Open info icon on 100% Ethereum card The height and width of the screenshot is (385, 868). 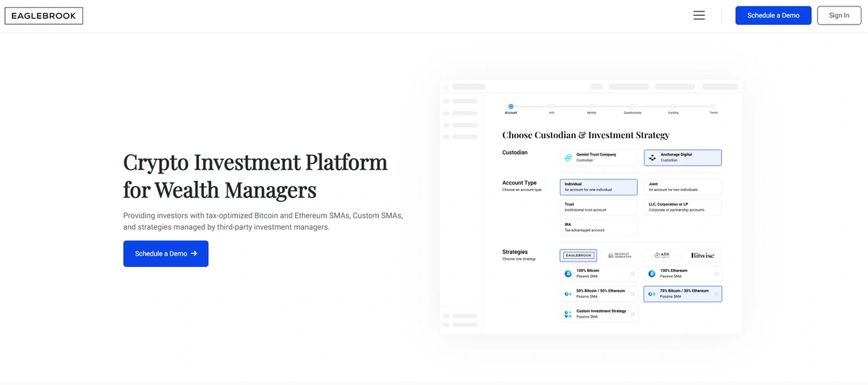[x=716, y=274]
